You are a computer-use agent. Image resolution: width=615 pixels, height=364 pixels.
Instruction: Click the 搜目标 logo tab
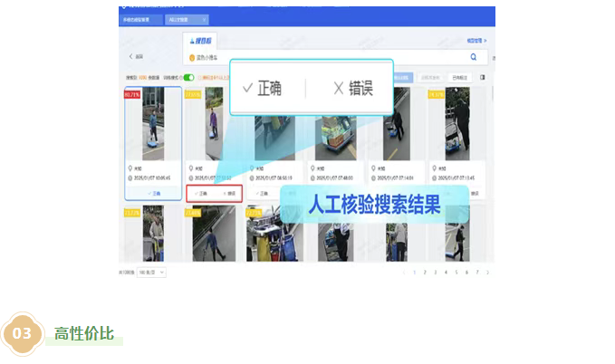tap(200, 41)
